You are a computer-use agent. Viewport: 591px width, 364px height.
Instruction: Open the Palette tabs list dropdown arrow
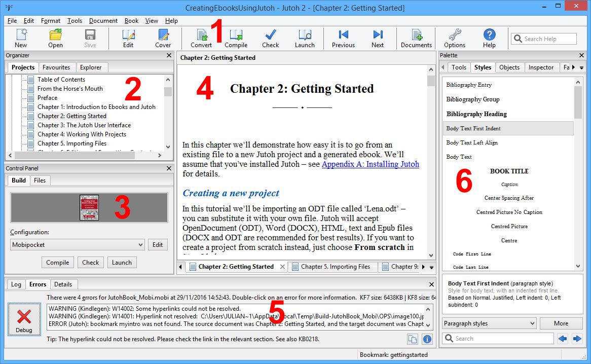[581, 68]
